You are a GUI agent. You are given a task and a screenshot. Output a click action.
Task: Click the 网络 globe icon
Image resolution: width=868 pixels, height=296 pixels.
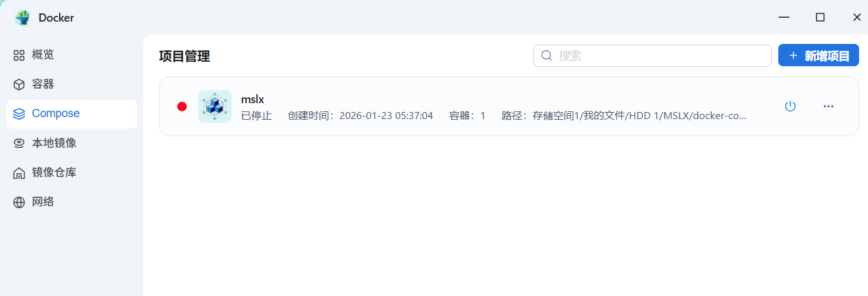(19, 202)
